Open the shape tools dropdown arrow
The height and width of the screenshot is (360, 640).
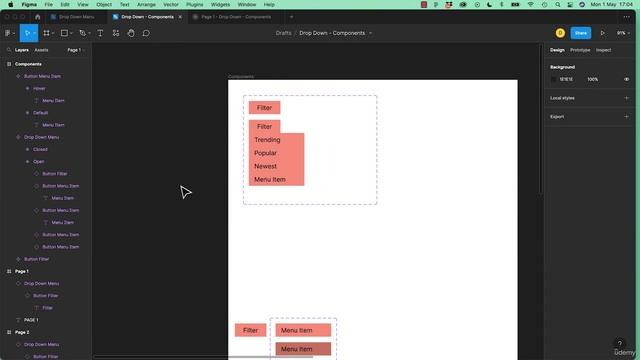[71, 33]
